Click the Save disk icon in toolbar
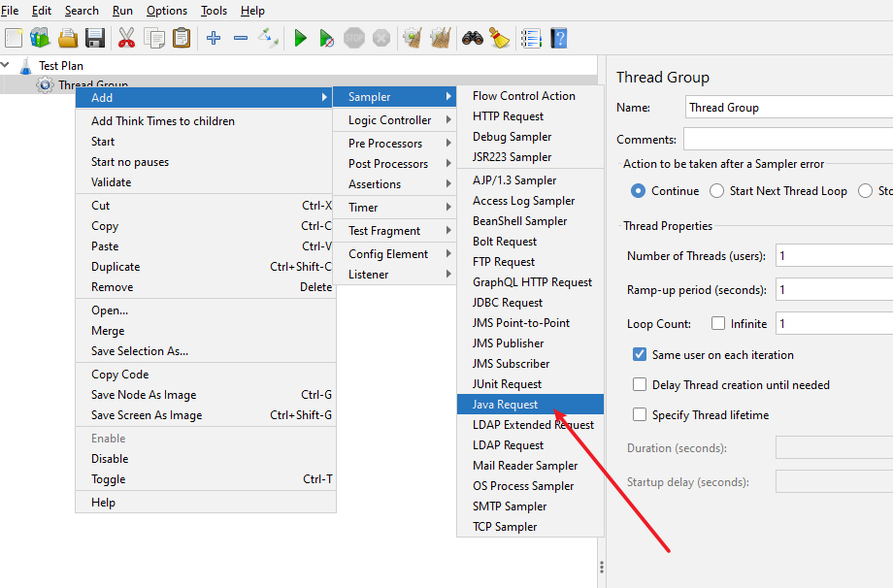The height and width of the screenshot is (588, 893). (x=95, y=38)
